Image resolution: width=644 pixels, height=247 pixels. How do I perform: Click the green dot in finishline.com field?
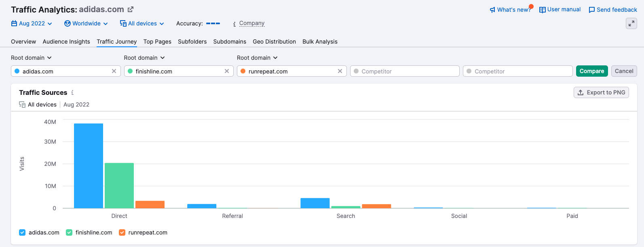point(130,71)
